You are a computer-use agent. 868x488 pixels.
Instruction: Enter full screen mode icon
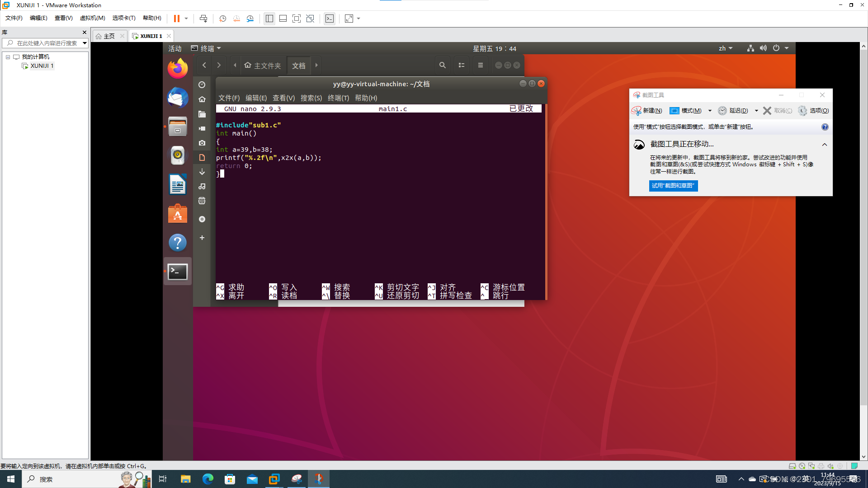coord(297,19)
